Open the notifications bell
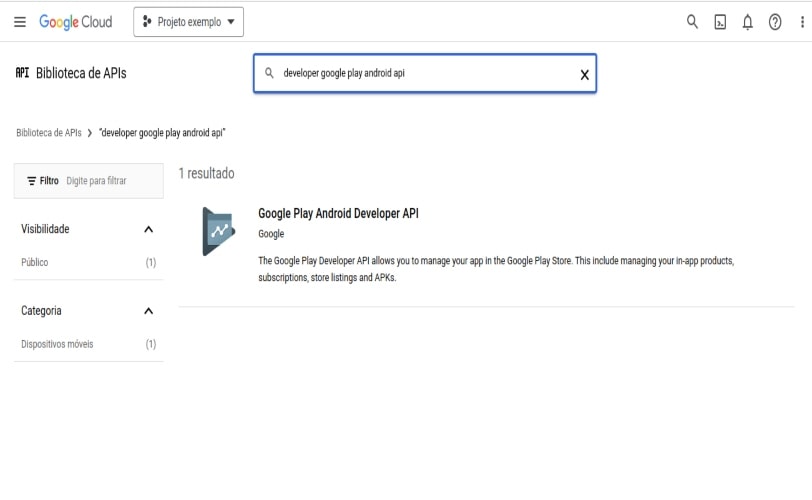 point(747,22)
